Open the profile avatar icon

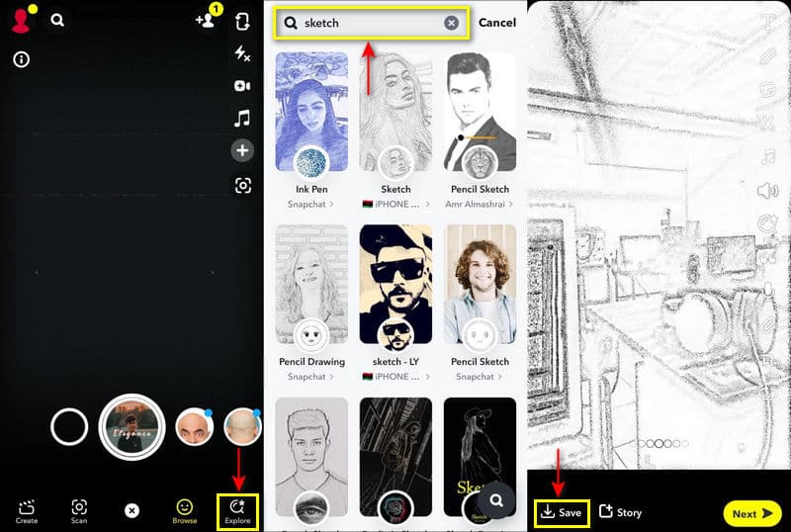(x=21, y=21)
